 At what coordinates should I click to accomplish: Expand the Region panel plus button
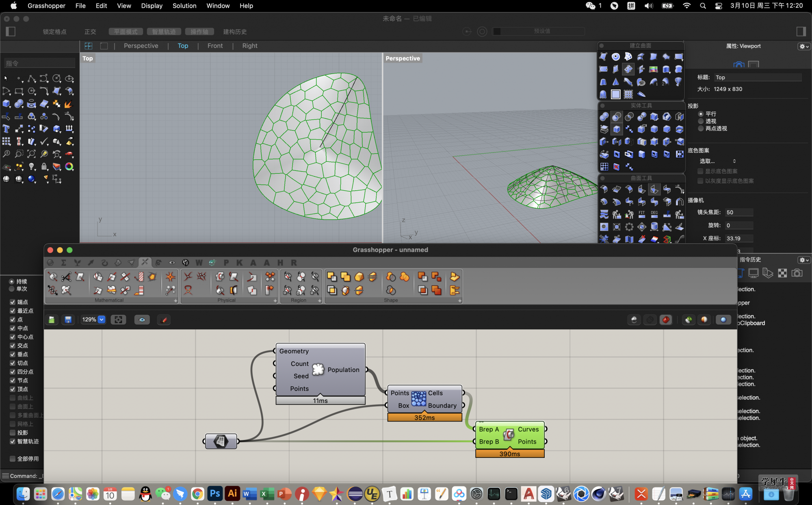(x=319, y=300)
